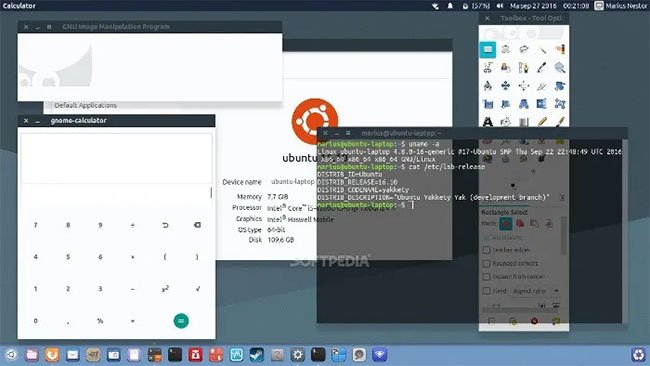
Task: Select the Foreground Select tool
Action: pyautogui.click(x=505, y=68)
